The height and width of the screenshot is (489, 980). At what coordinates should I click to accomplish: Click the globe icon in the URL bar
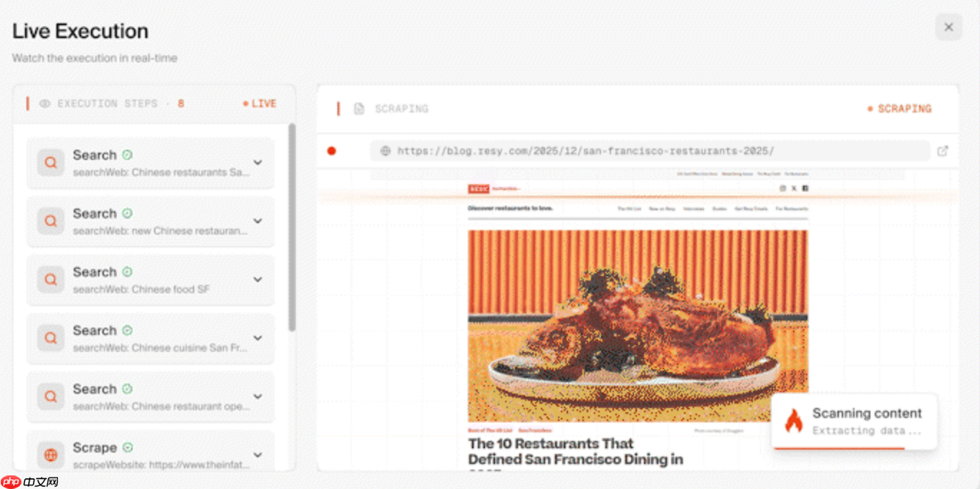pos(385,151)
